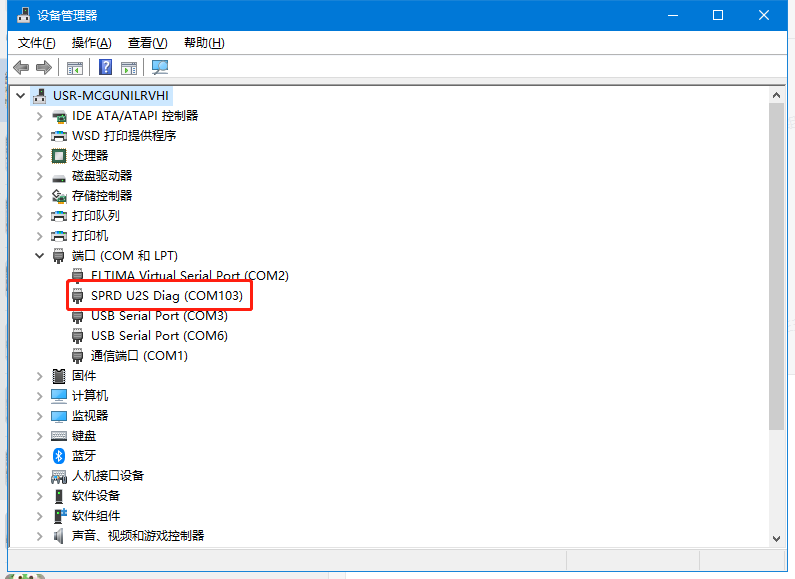Image resolution: width=795 pixels, height=579 pixels.
Task: Click the IDE ATA/ATAPI controller icon
Action: (x=59, y=116)
